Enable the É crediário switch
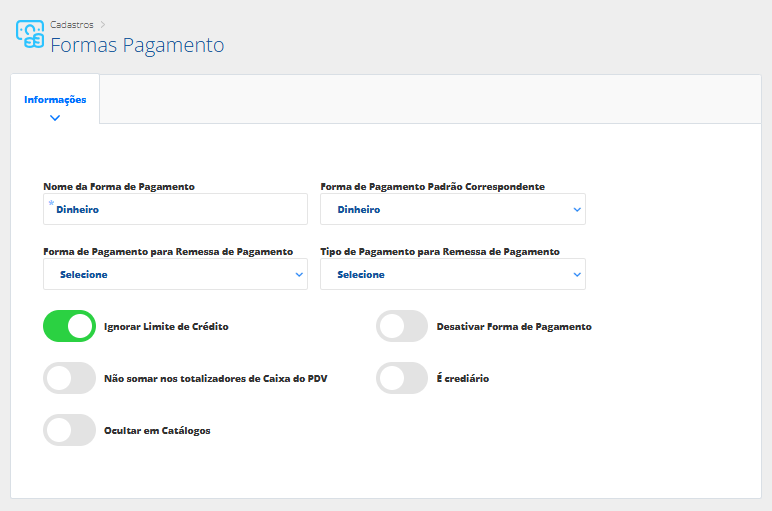This screenshot has width=772, height=511. click(402, 378)
